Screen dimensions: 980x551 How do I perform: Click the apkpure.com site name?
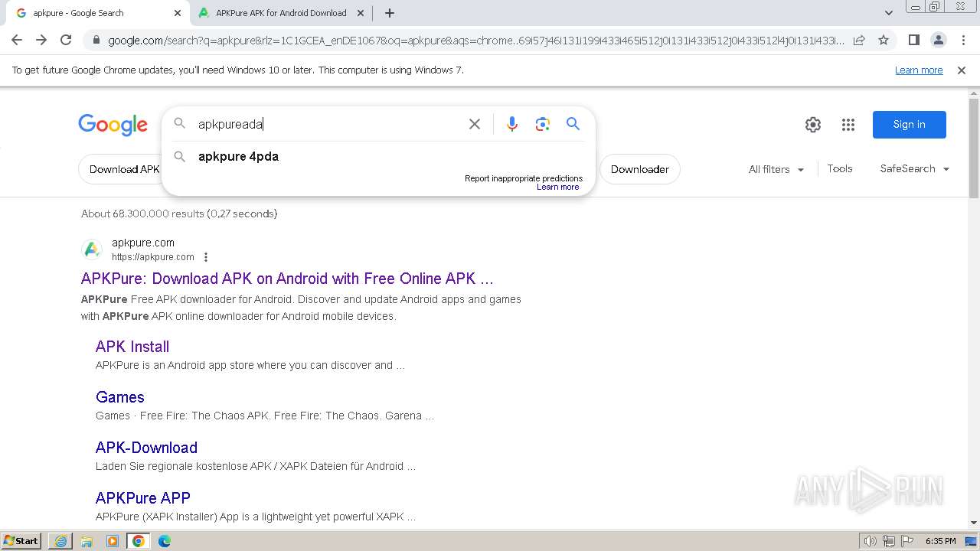pyautogui.click(x=143, y=243)
